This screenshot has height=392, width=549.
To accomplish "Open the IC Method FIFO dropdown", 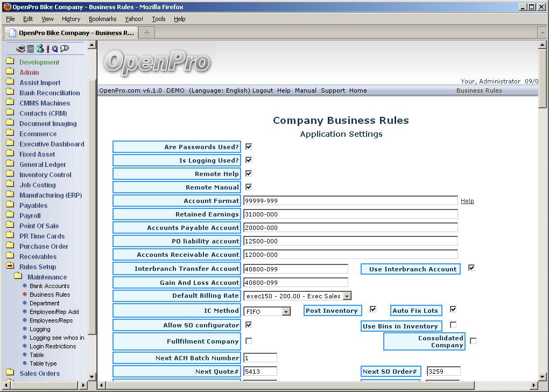I will point(286,311).
